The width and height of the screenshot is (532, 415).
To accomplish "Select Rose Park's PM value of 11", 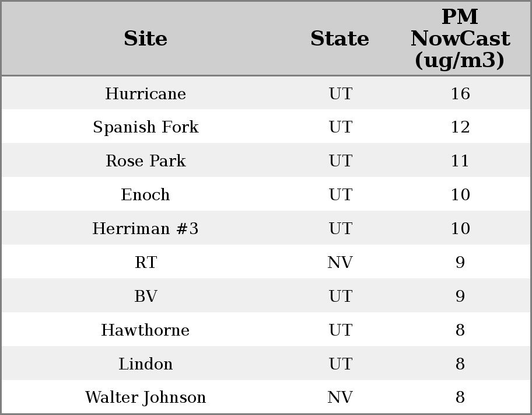I will (460, 161).
